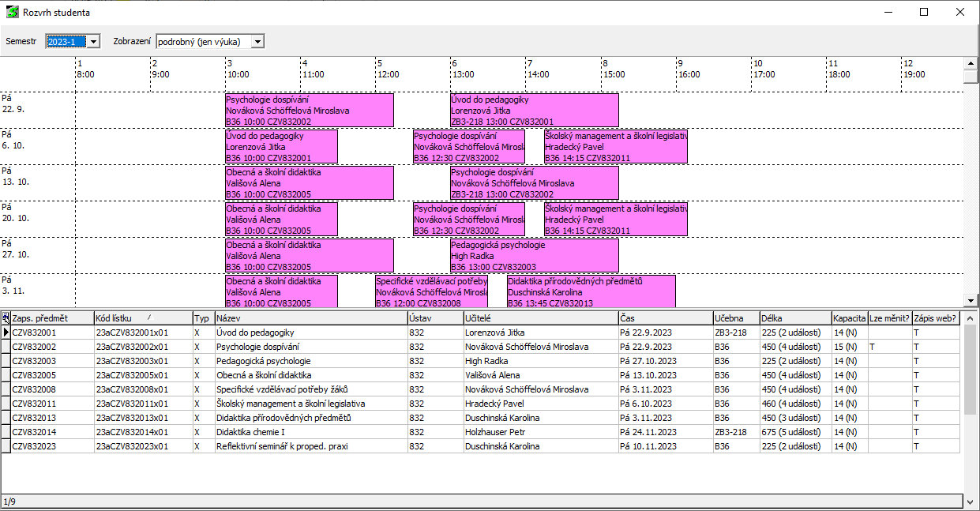Image resolution: width=980 pixels, height=511 pixels.
Task: Select the Didaktika chemie I table row
Action: pyautogui.click(x=310, y=432)
